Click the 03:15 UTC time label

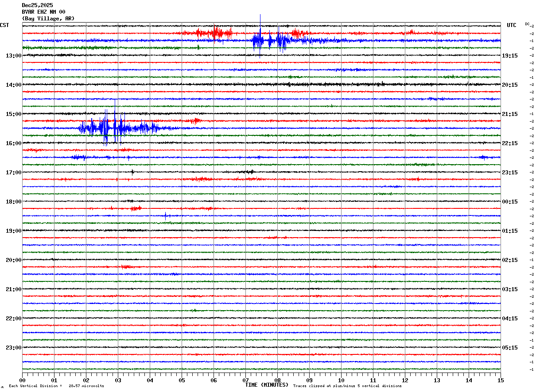tap(510, 289)
